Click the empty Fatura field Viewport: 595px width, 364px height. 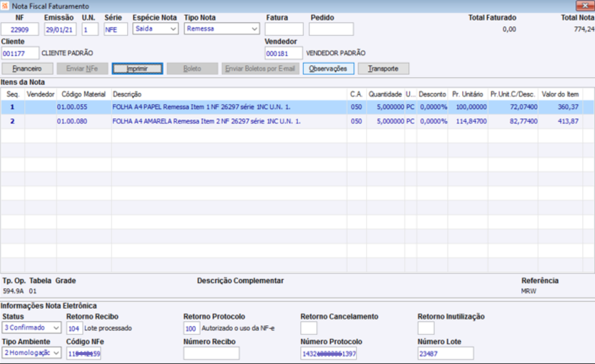tap(284, 29)
